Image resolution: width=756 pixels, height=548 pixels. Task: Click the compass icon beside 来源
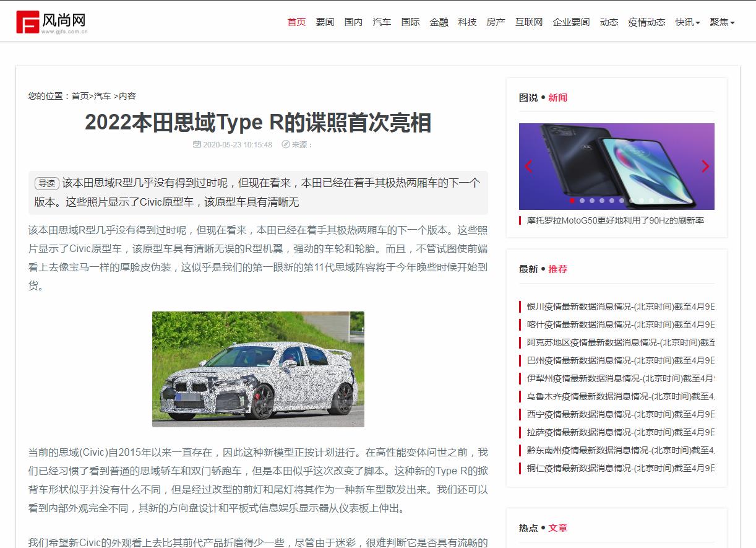[x=286, y=144]
